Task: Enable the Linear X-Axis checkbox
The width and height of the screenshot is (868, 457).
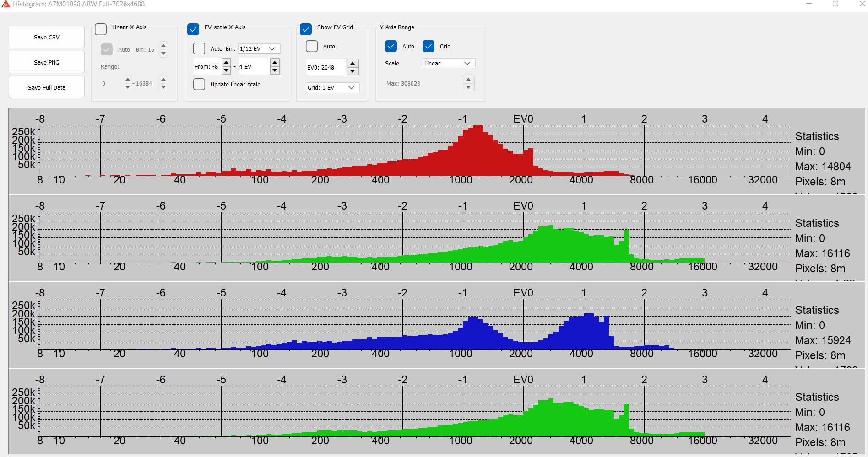Action: 101,29
